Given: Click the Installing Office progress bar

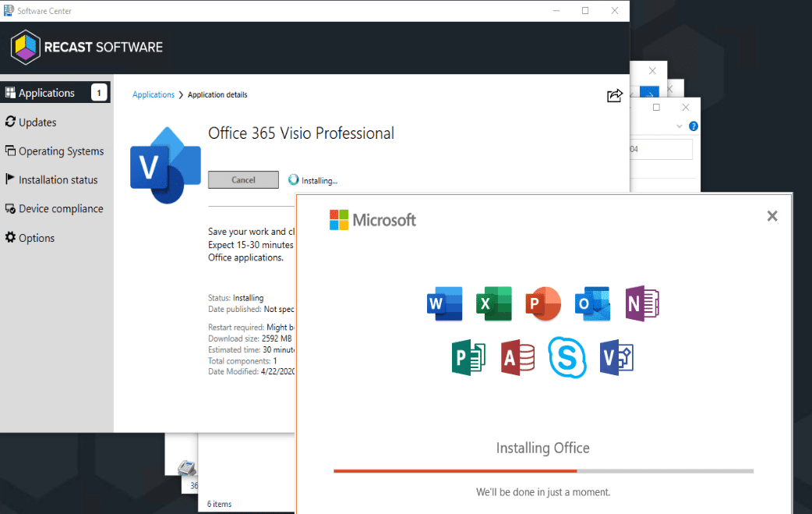Looking at the screenshot, I should click(x=543, y=471).
